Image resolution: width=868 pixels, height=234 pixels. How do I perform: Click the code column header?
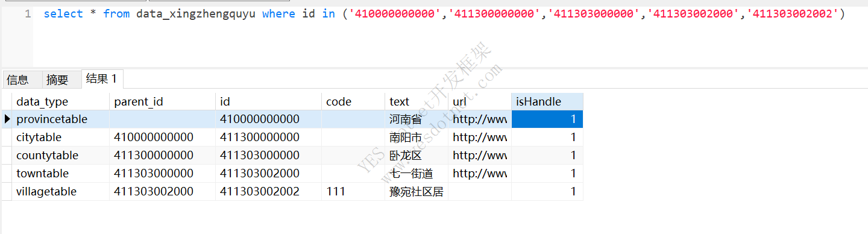(353, 101)
